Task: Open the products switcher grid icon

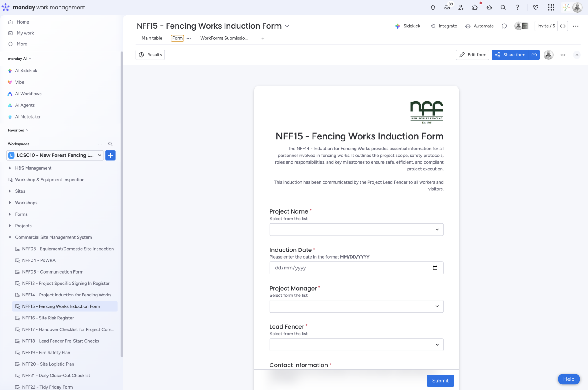Action: pyautogui.click(x=551, y=7)
